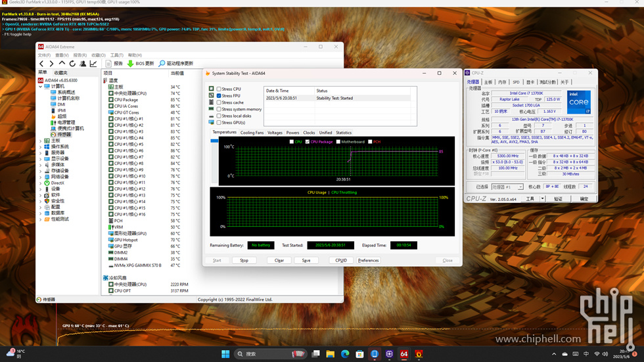Switch to the SPD tab in CPU-Z
This screenshot has width=644, height=362.
coord(517,82)
